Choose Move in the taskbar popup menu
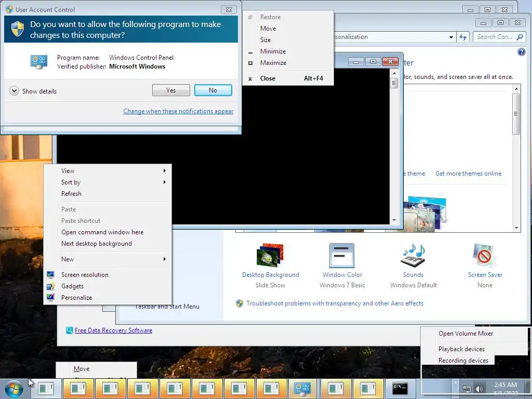The image size is (532, 399). [x=97, y=369]
